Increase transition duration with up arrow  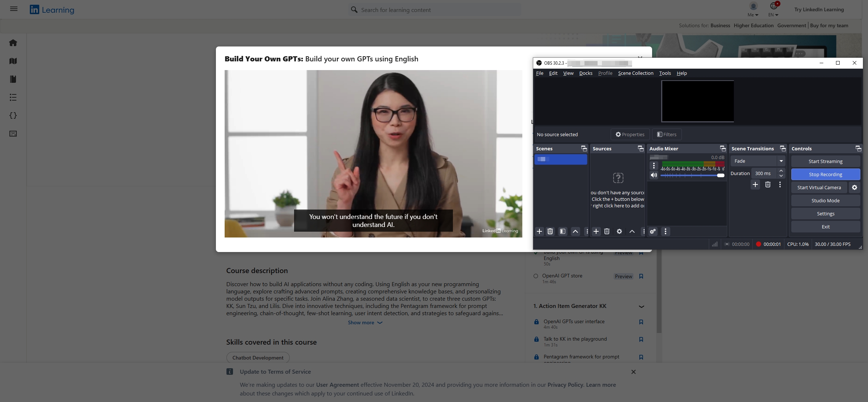(781, 171)
